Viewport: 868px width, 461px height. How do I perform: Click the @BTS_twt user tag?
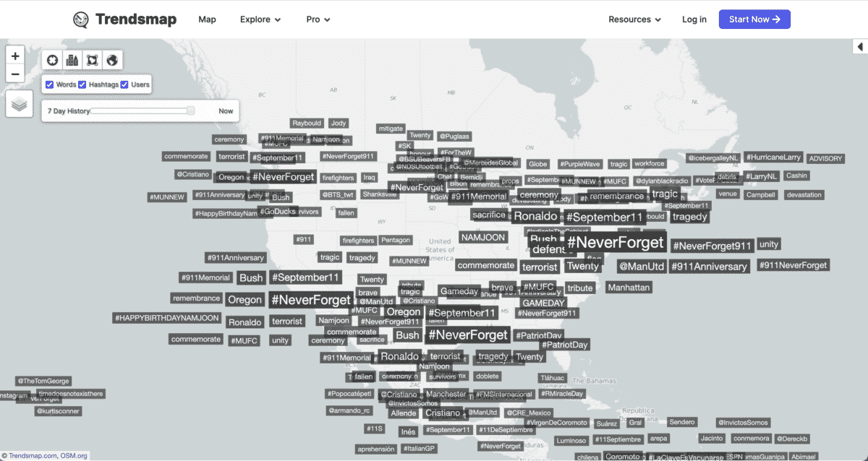click(339, 194)
